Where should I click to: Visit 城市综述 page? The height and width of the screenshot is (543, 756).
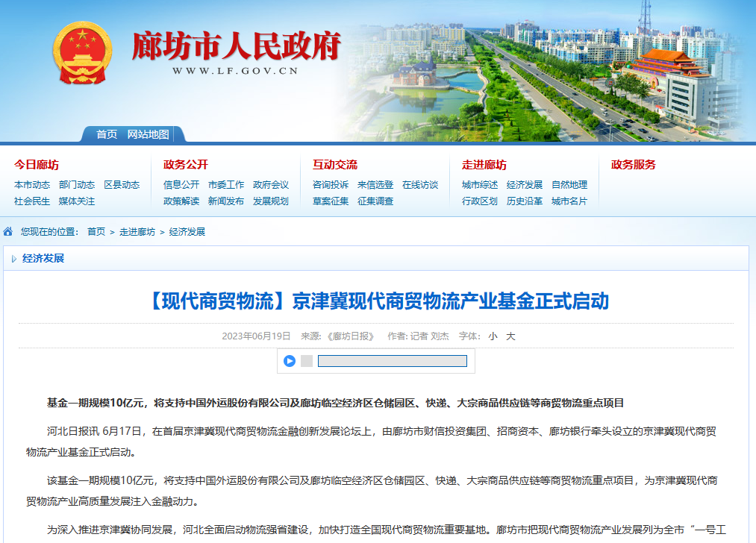click(x=480, y=185)
